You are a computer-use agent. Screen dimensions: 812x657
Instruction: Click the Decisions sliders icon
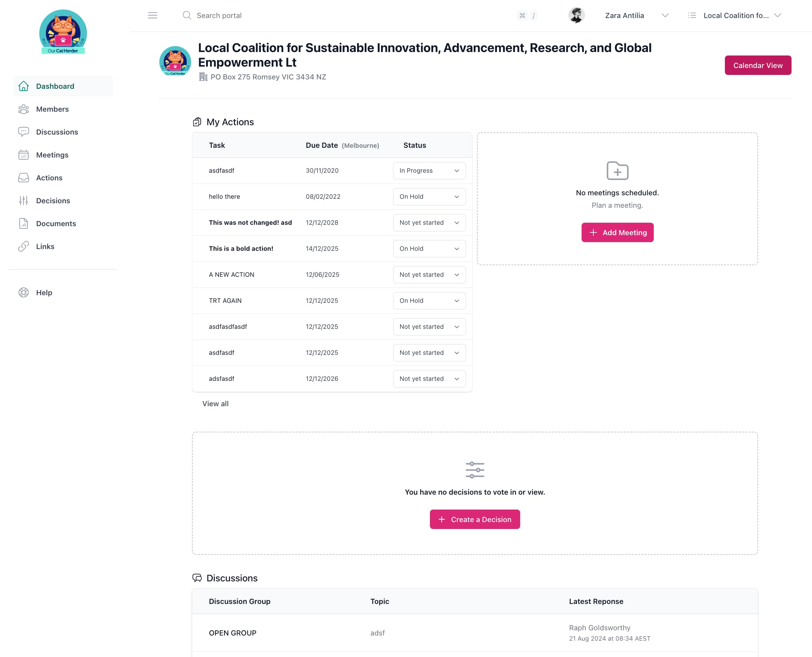(24, 200)
